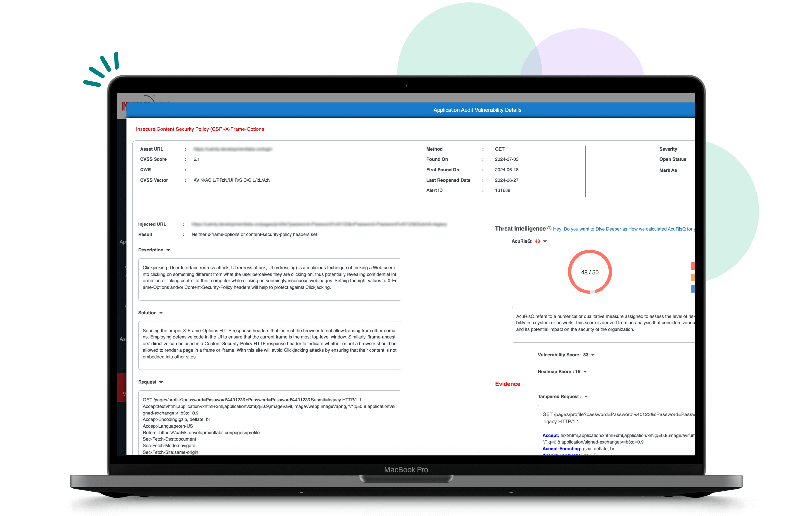Click the Accept header in Tampered Request

point(550,435)
